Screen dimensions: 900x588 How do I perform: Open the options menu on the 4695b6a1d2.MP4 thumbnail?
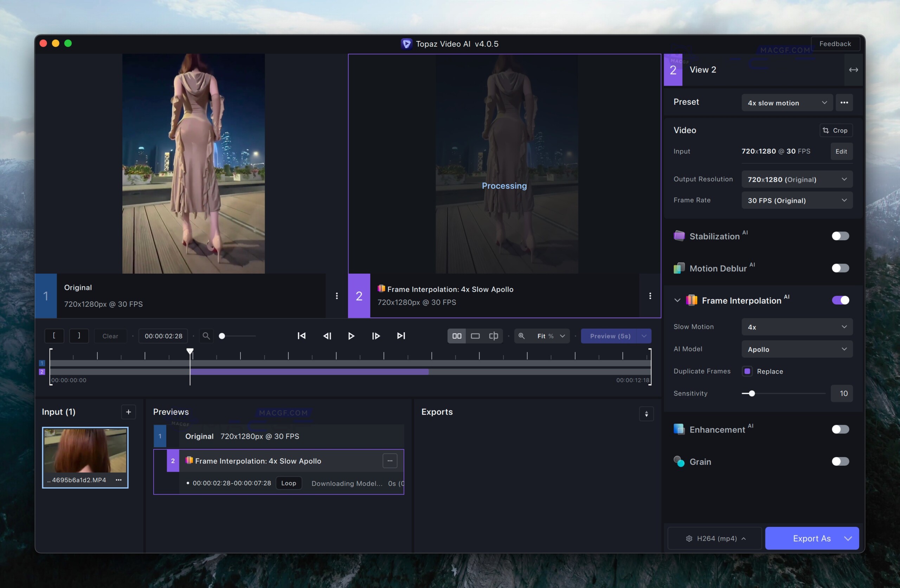click(x=118, y=480)
